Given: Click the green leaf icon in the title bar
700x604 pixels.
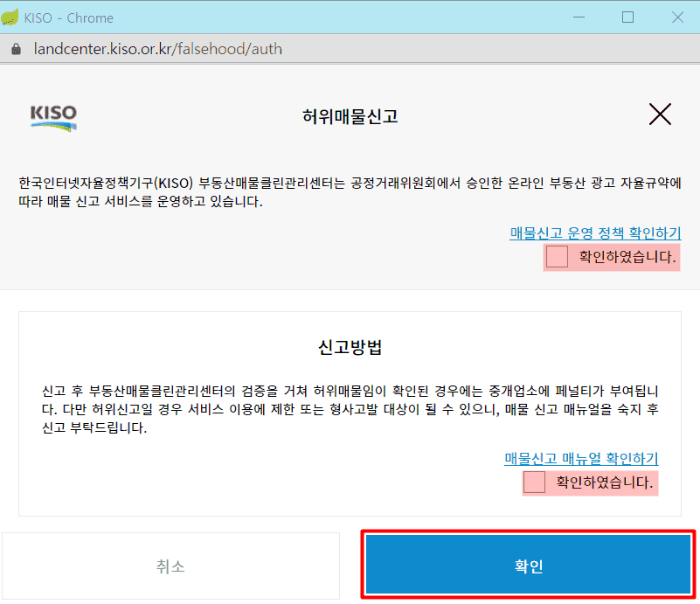Looking at the screenshot, I should (x=11, y=17).
